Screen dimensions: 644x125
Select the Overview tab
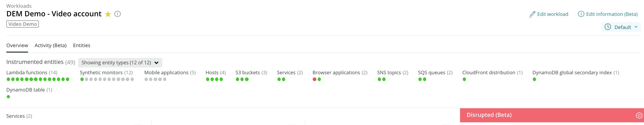pos(17,45)
